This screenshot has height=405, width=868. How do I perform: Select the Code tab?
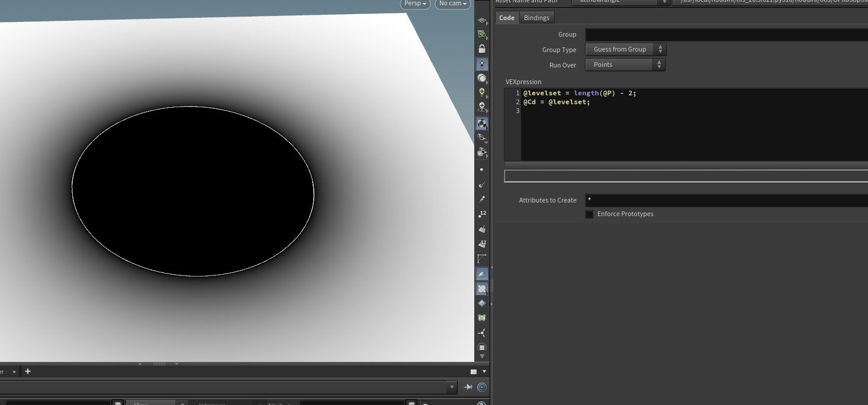point(507,18)
